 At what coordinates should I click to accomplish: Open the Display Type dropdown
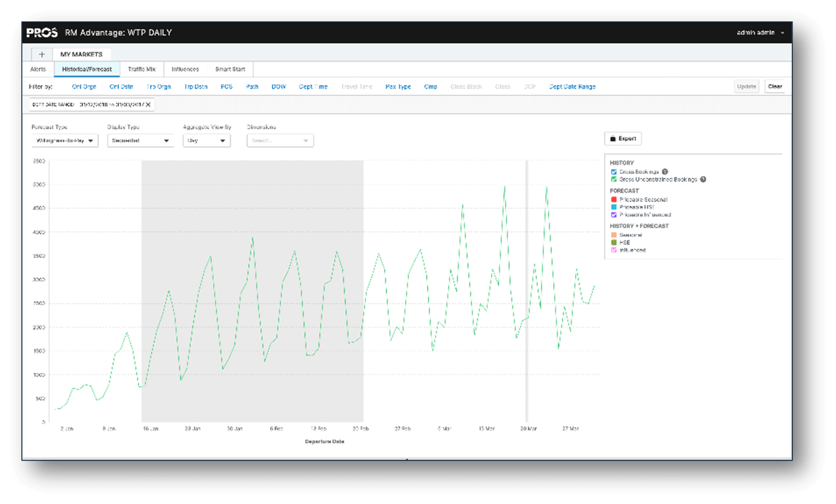click(x=140, y=141)
